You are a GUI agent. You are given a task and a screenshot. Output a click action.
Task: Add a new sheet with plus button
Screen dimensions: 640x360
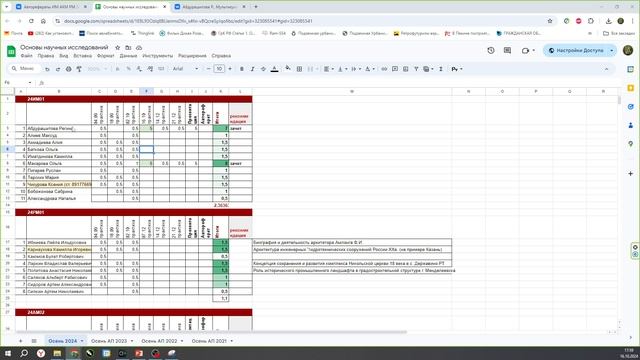(20, 341)
